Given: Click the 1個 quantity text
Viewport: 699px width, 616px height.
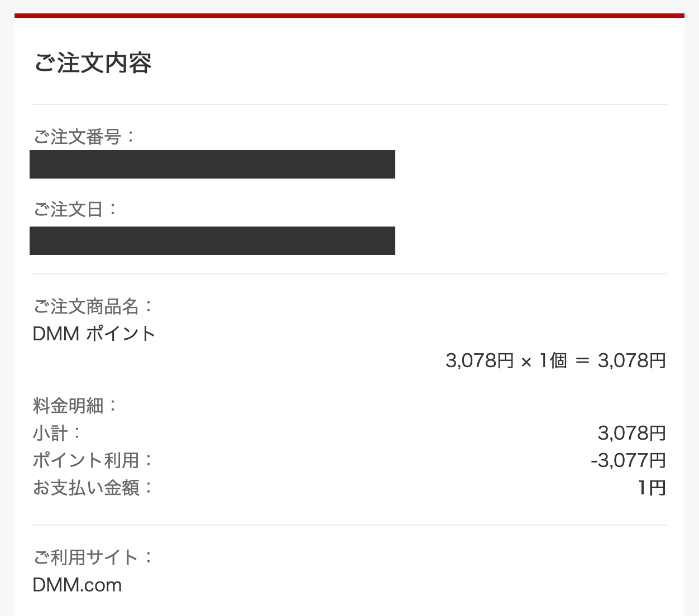Looking at the screenshot, I should (553, 361).
